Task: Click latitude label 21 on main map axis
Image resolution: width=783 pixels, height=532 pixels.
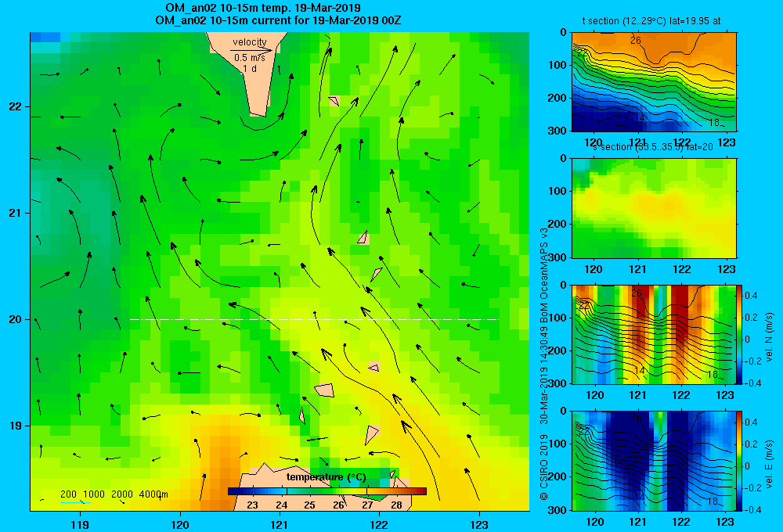Action: (16, 213)
